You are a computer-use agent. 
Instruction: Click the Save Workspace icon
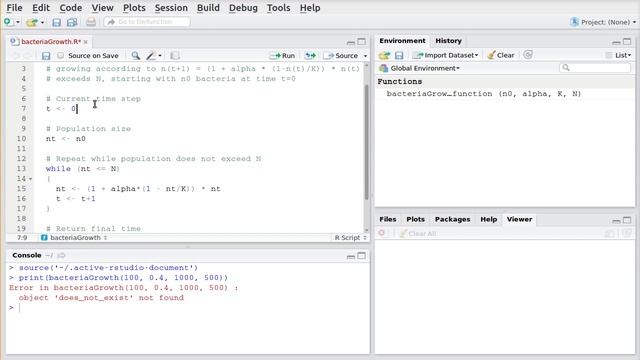coord(399,55)
